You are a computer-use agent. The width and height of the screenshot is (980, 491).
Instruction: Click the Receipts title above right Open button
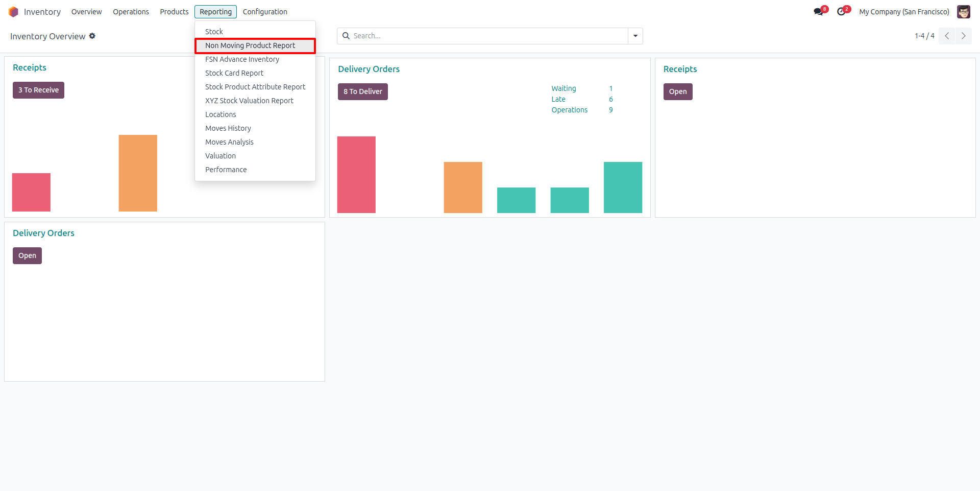point(680,69)
